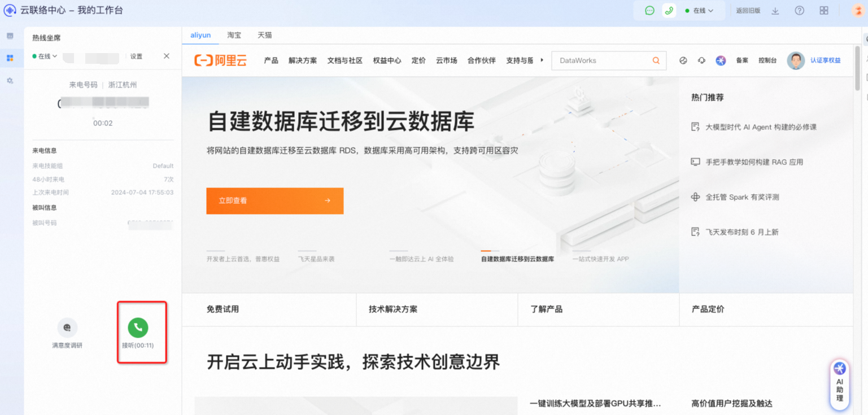Click the page vertical scrollbar thumb
The width and height of the screenshot is (868, 415).
tap(857, 68)
